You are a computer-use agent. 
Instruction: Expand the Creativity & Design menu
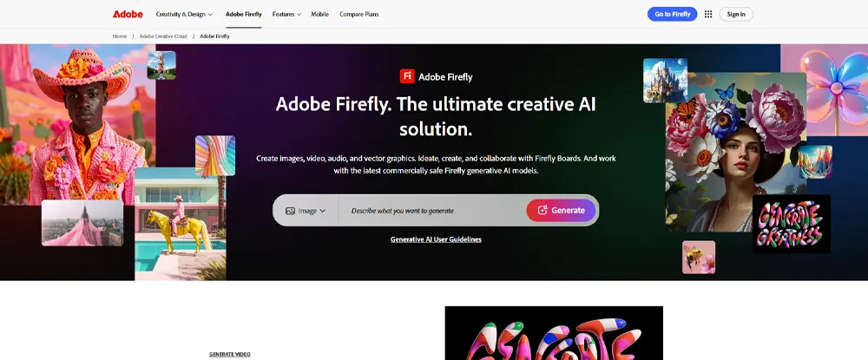click(x=184, y=15)
